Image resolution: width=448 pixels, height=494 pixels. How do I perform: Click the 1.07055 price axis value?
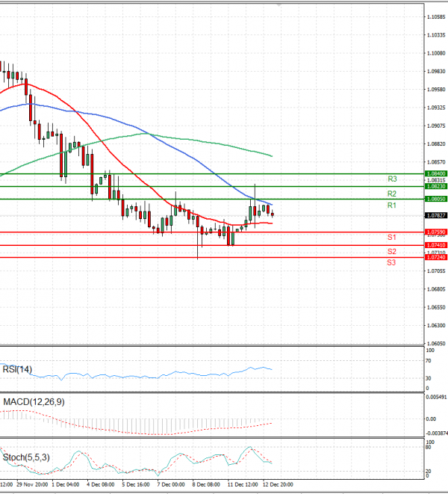click(436, 271)
